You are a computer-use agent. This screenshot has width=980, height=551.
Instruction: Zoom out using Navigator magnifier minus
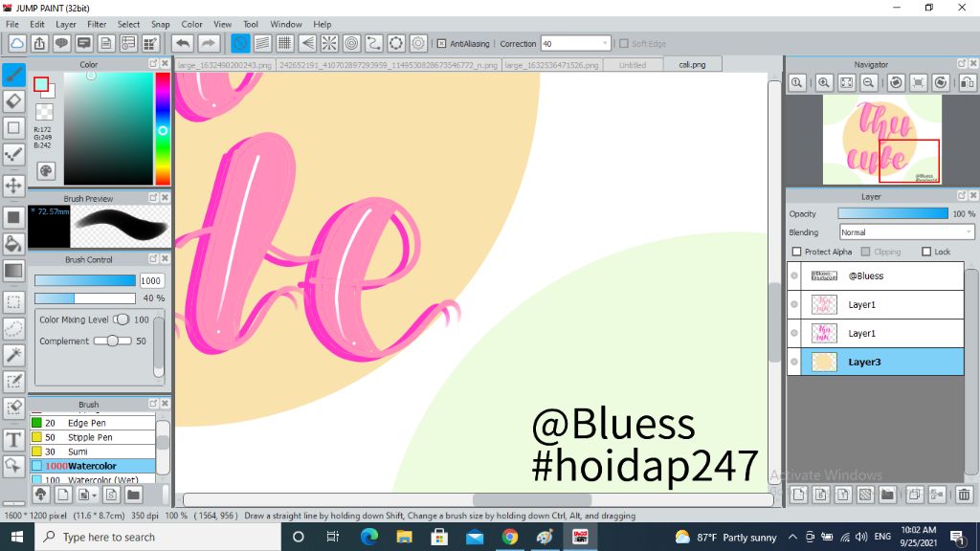[x=869, y=82]
